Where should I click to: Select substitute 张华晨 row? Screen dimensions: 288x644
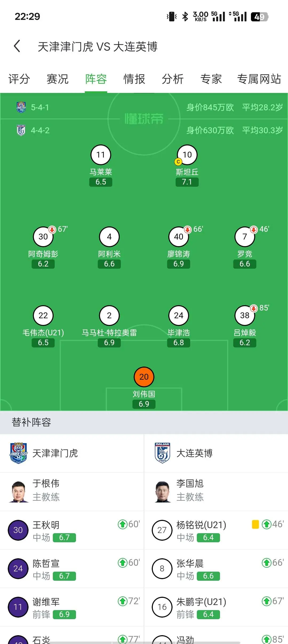click(216, 568)
